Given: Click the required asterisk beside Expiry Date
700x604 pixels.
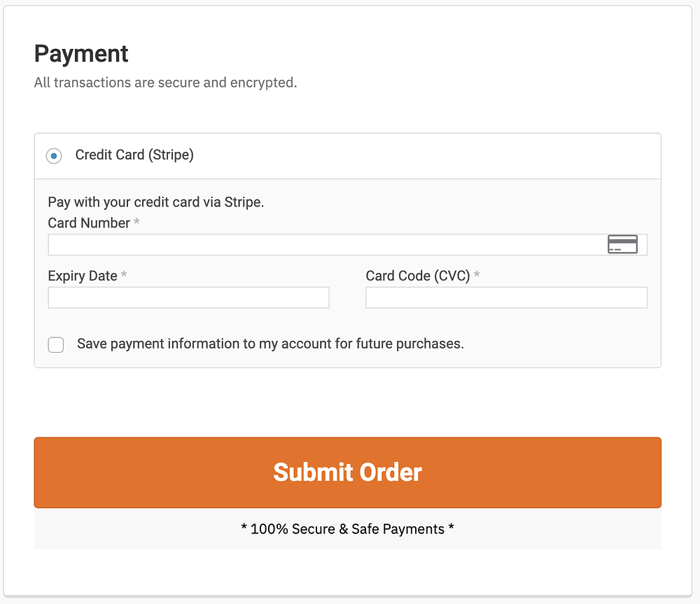Looking at the screenshot, I should click(x=124, y=275).
